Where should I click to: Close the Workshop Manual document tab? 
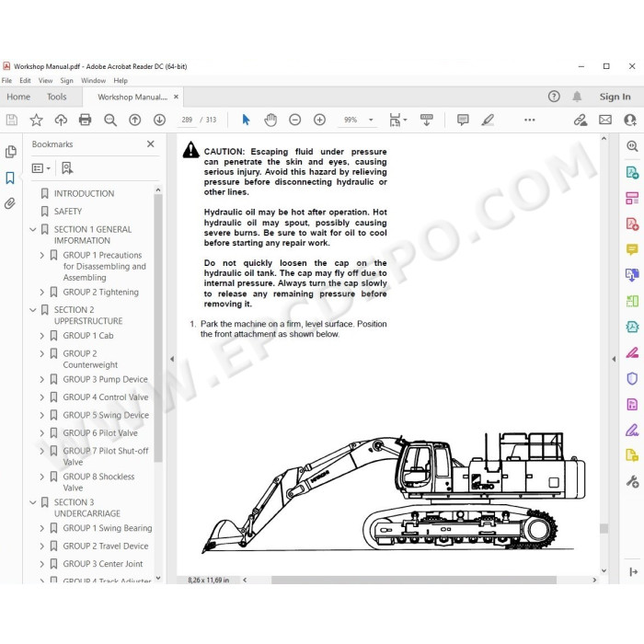tap(177, 97)
